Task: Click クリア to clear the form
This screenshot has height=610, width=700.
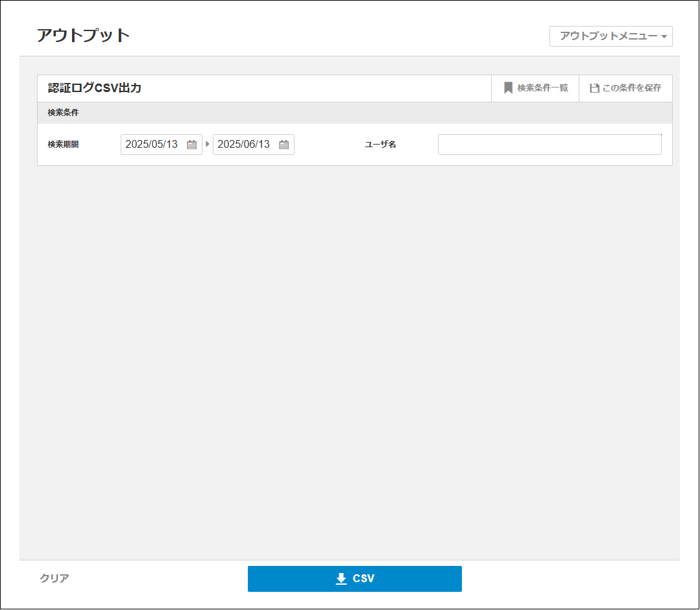Action: click(54, 579)
